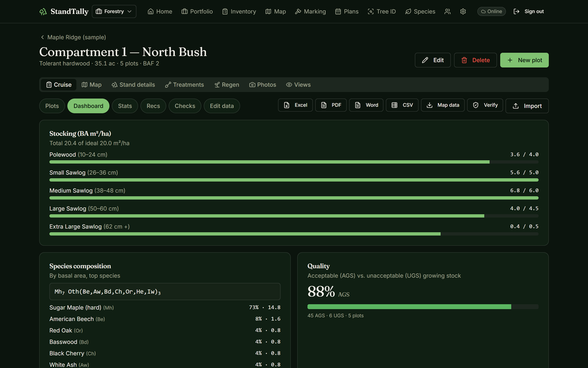Select the Edit data pill
Image resolution: width=588 pixels, height=368 pixels.
(222, 106)
